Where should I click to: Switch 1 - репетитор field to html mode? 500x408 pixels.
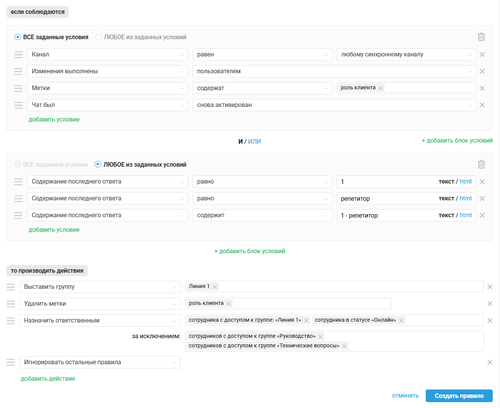pyautogui.click(x=466, y=215)
